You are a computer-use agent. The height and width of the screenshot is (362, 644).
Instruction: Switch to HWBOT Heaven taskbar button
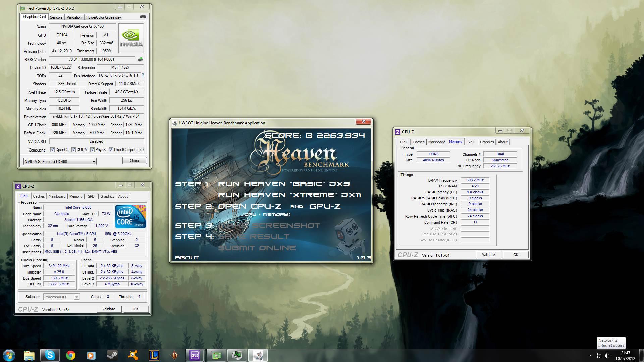pos(258,355)
